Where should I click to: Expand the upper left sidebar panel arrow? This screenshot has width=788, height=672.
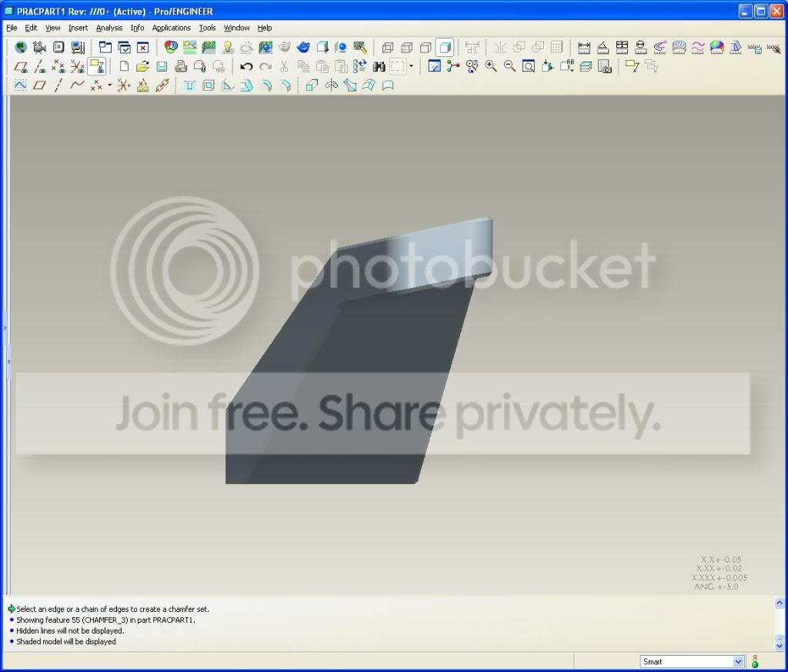coord(5,328)
